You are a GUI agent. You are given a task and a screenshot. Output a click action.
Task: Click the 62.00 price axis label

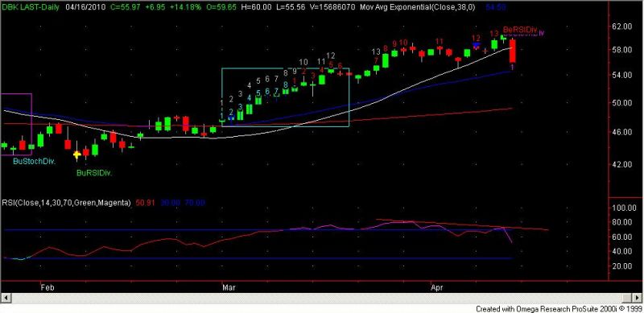(x=621, y=27)
